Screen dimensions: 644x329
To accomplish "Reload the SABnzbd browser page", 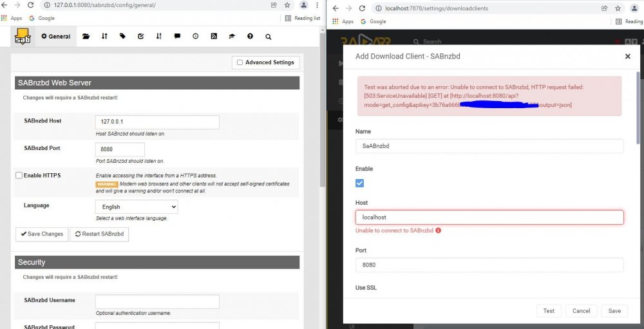I will [30, 5].
